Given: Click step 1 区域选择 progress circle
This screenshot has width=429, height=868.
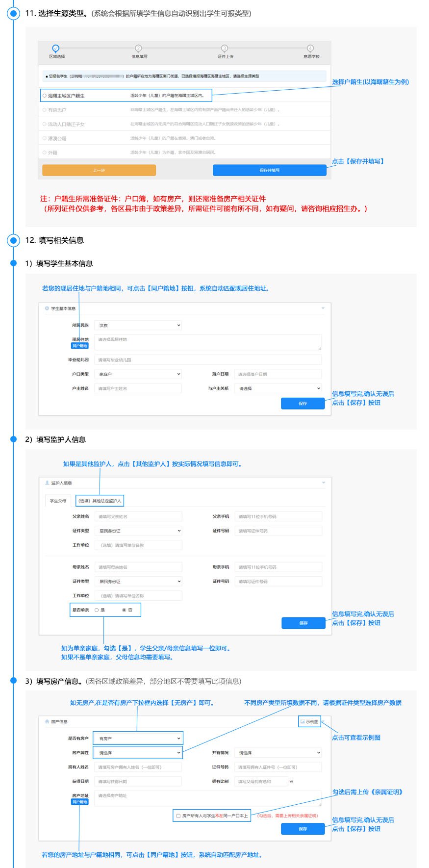Looking at the screenshot, I should pyautogui.click(x=55, y=48).
